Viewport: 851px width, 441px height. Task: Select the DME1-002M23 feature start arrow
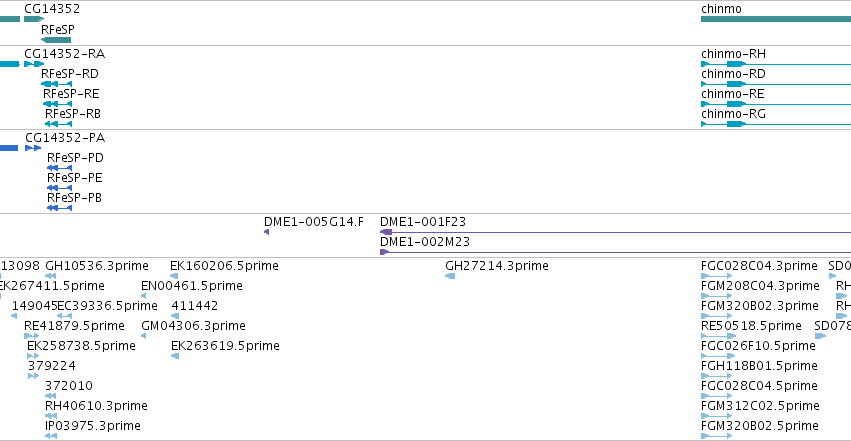pos(384,252)
